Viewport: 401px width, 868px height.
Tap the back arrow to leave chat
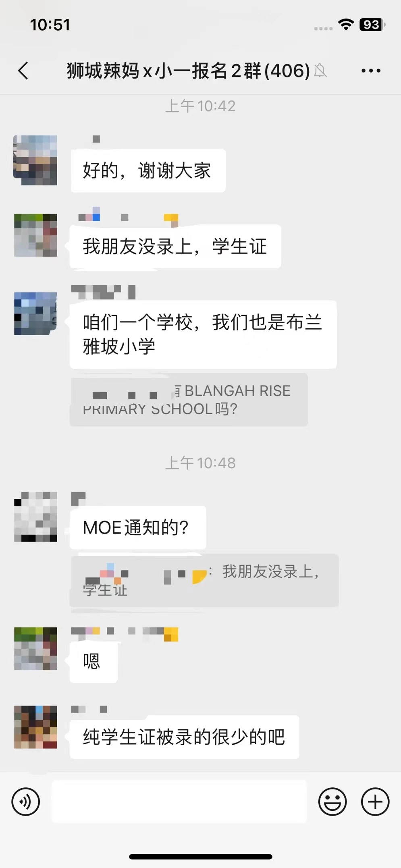[23, 71]
